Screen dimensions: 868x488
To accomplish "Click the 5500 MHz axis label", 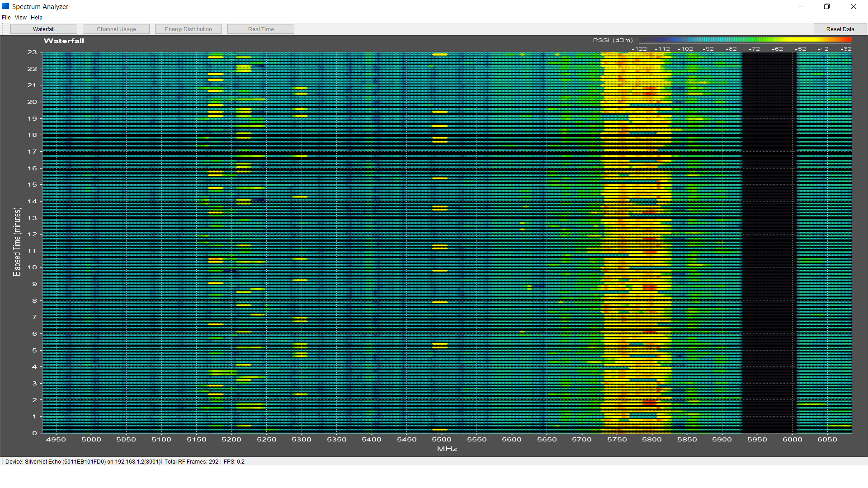I will (x=442, y=439).
